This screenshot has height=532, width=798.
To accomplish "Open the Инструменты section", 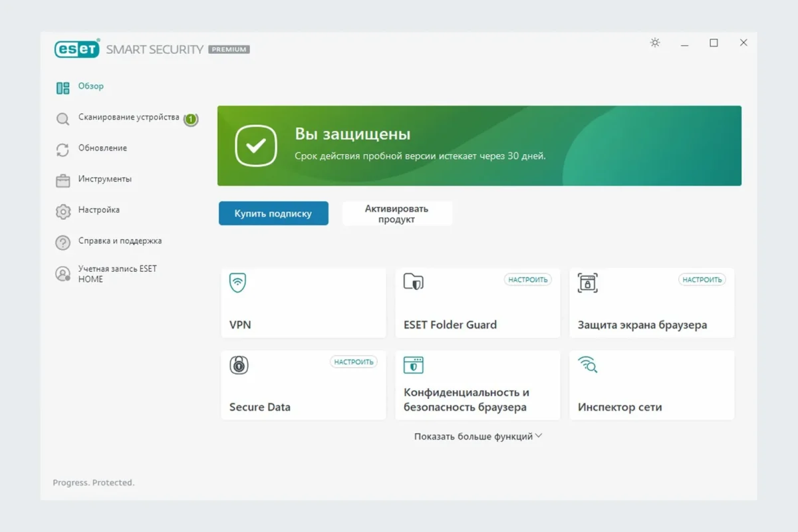I will [x=105, y=179].
